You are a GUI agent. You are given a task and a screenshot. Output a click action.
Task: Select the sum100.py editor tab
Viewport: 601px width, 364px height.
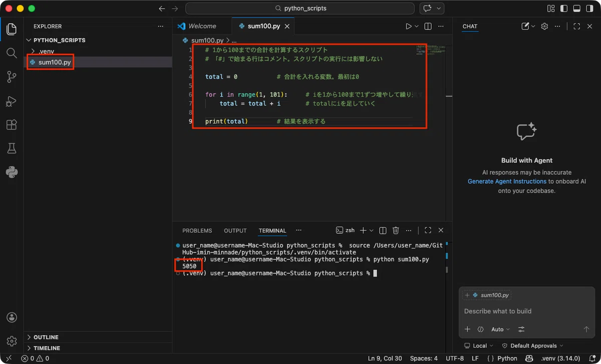263,26
